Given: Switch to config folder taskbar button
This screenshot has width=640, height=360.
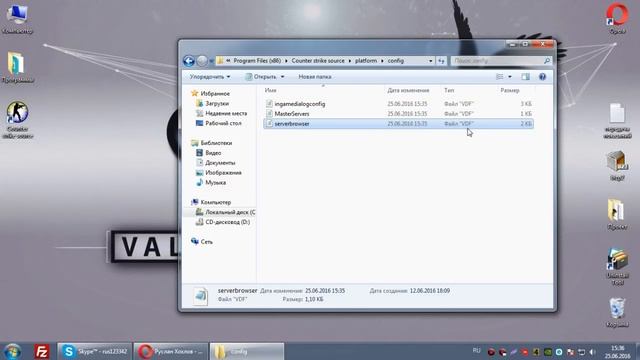Looking at the screenshot, I should pos(247,351).
